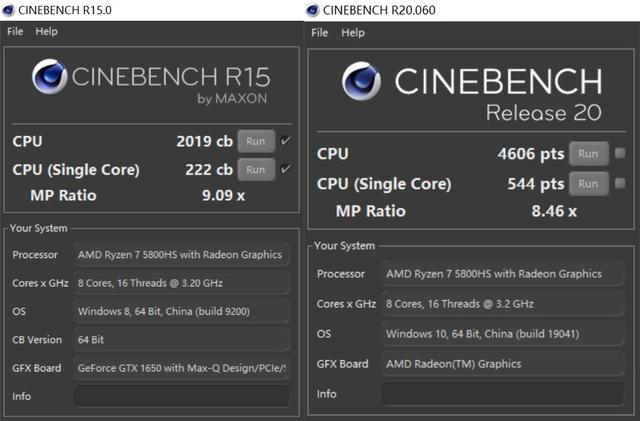Enable the CPU test checkbox in R20
Viewport: 640px width, 421px height.
tap(620, 154)
